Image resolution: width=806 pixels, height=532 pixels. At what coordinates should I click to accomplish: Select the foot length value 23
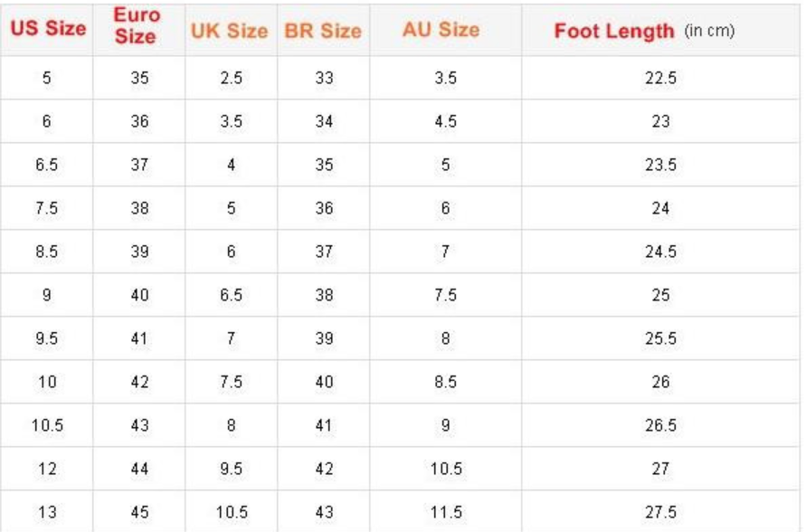pos(660,121)
